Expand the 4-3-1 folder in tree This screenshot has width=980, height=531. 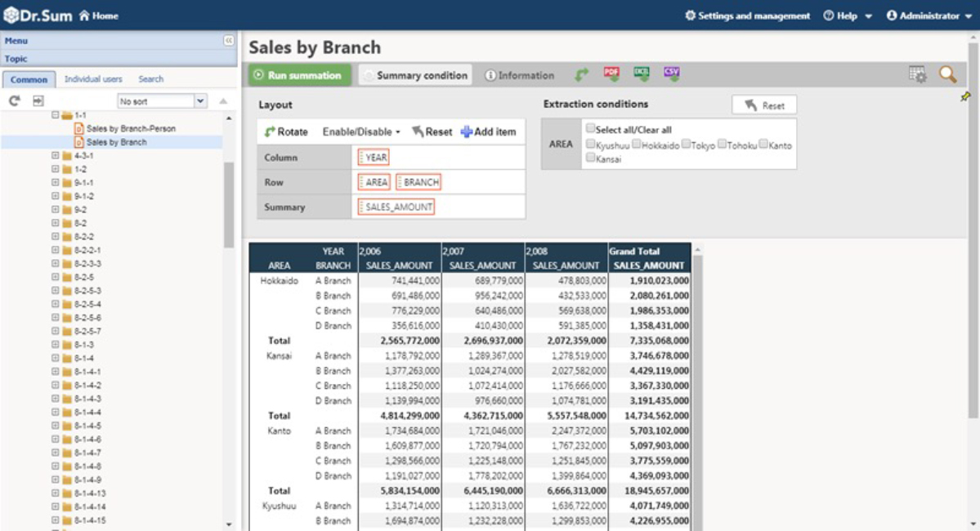(x=56, y=155)
